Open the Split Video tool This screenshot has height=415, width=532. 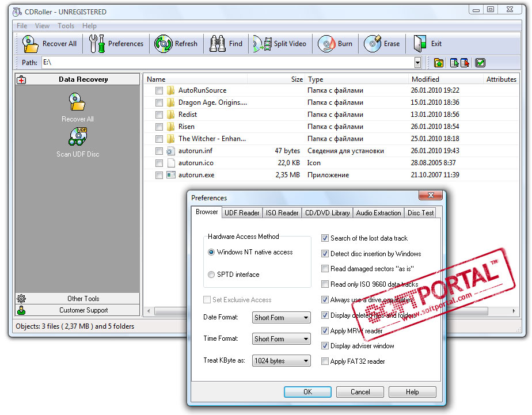tap(280, 44)
